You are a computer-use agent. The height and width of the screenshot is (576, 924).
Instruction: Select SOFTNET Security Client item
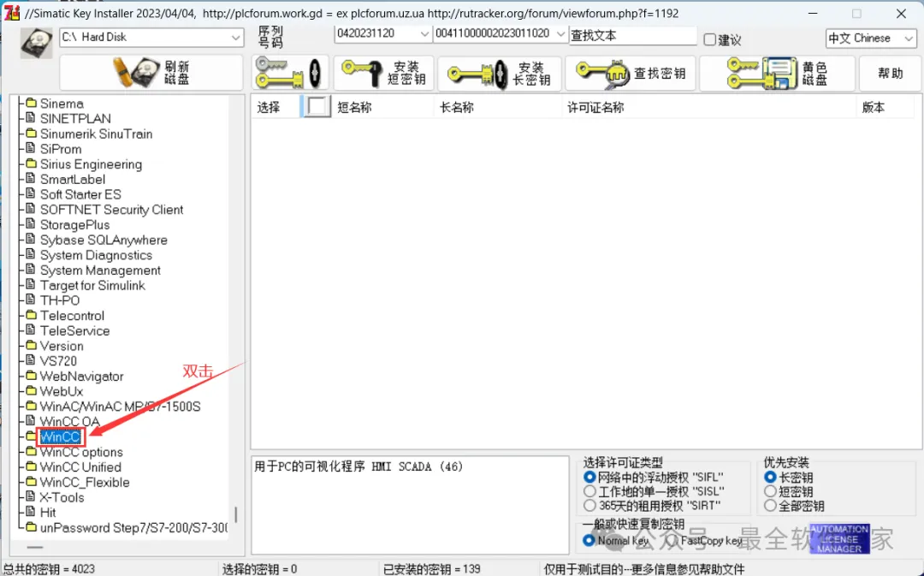click(x=111, y=210)
